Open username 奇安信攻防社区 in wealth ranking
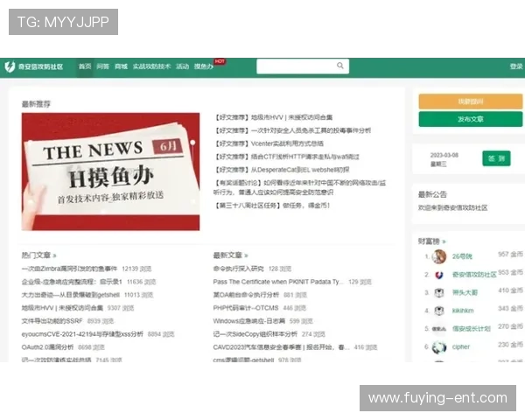Image resolution: width=525 pixels, height=420 pixels. click(x=474, y=275)
